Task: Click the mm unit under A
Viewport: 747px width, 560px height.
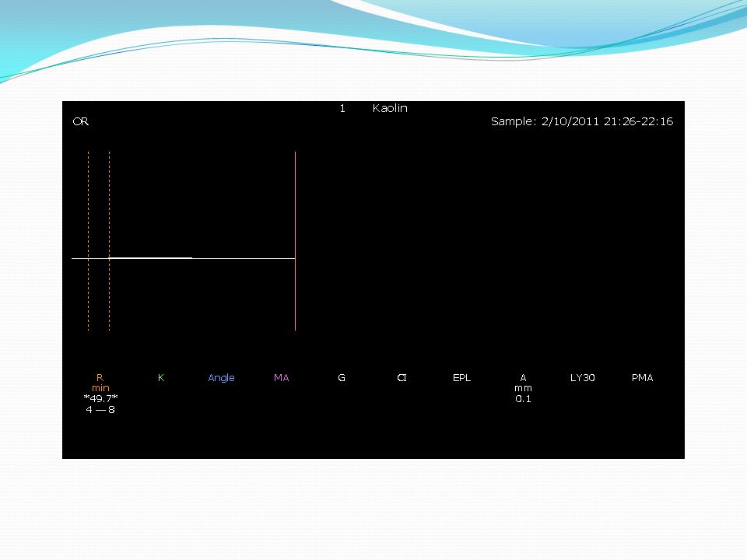Action: tap(523, 389)
